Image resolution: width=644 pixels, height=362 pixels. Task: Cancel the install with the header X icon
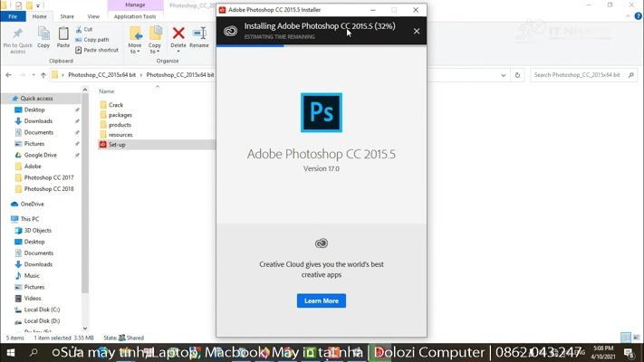(417, 31)
